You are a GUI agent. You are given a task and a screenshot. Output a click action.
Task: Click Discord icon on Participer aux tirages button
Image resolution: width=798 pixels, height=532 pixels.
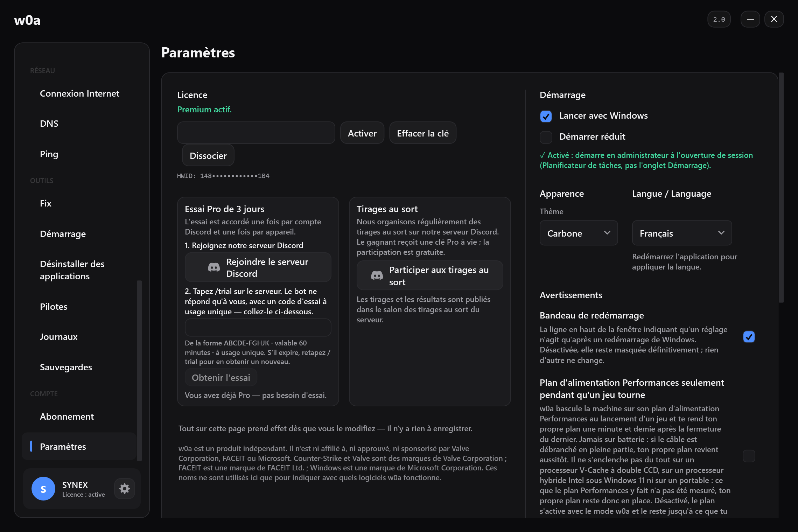pyautogui.click(x=377, y=275)
